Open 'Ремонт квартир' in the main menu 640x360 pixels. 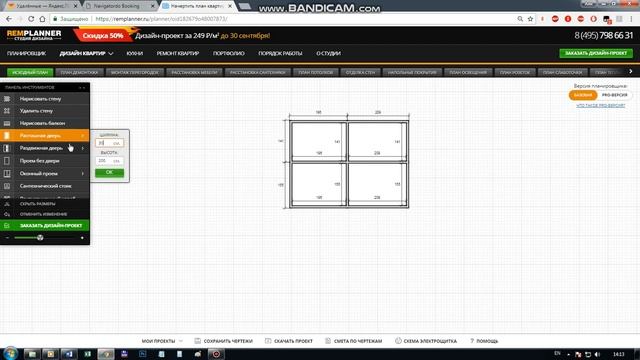(x=178, y=53)
